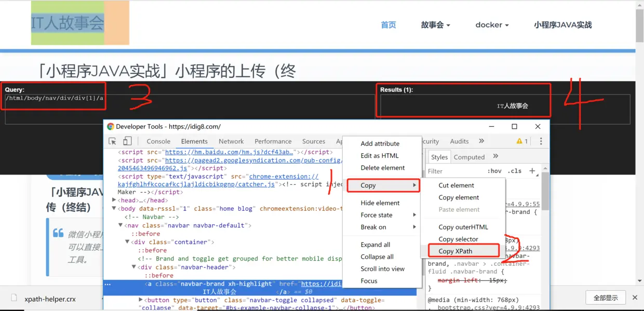
Task: Click the Navbar comment line in DOM
Action: tap(152, 217)
